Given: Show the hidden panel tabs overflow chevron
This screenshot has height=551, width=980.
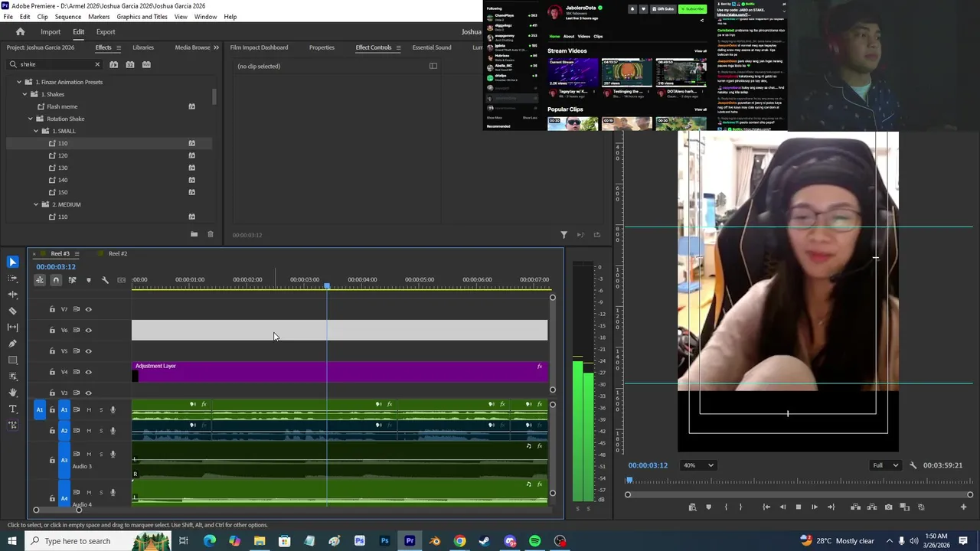Looking at the screenshot, I should click(216, 47).
